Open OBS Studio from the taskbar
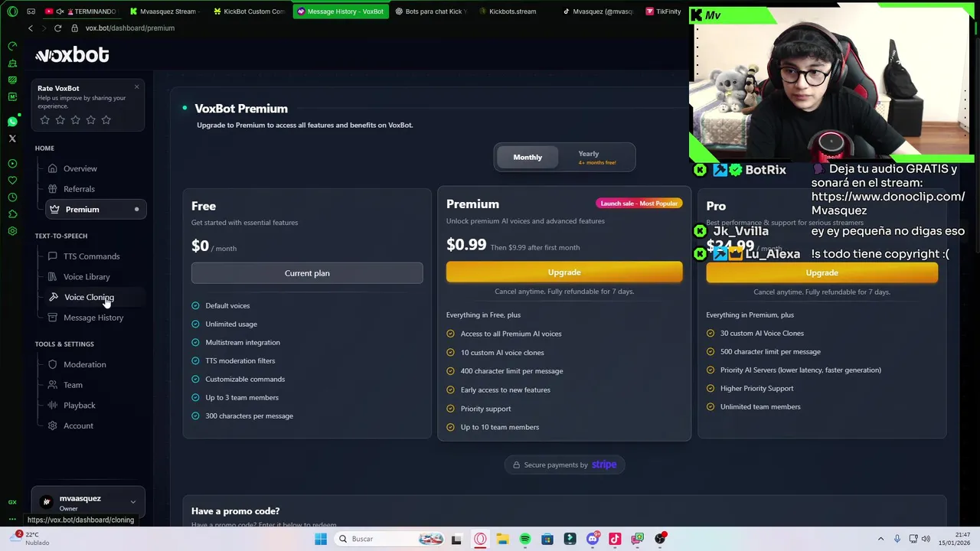 point(660,539)
